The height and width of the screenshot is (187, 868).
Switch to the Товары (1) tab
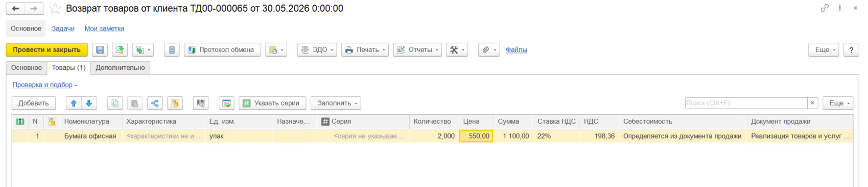[69, 68]
